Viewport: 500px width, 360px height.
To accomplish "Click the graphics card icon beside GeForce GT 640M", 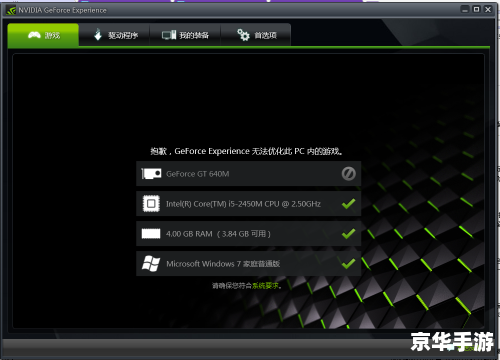I will pyautogui.click(x=151, y=174).
